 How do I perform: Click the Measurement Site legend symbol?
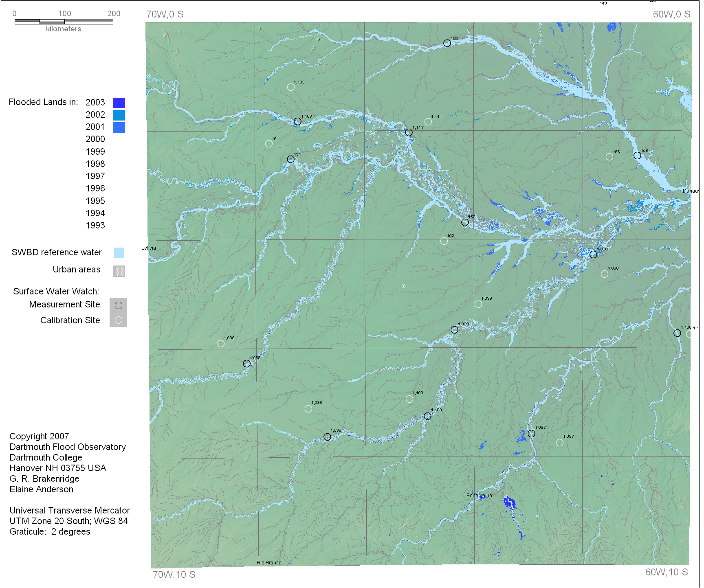(119, 305)
